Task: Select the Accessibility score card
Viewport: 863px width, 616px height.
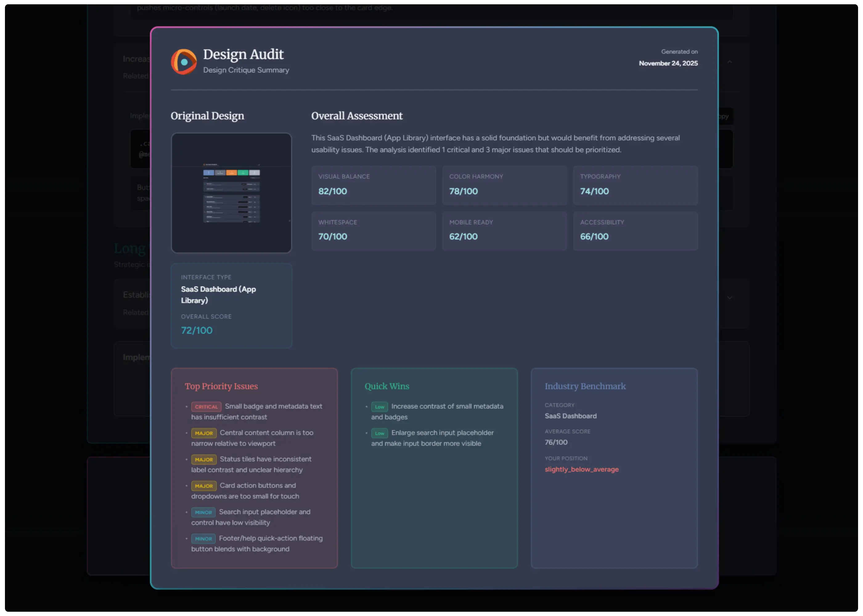Action: click(635, 231)
